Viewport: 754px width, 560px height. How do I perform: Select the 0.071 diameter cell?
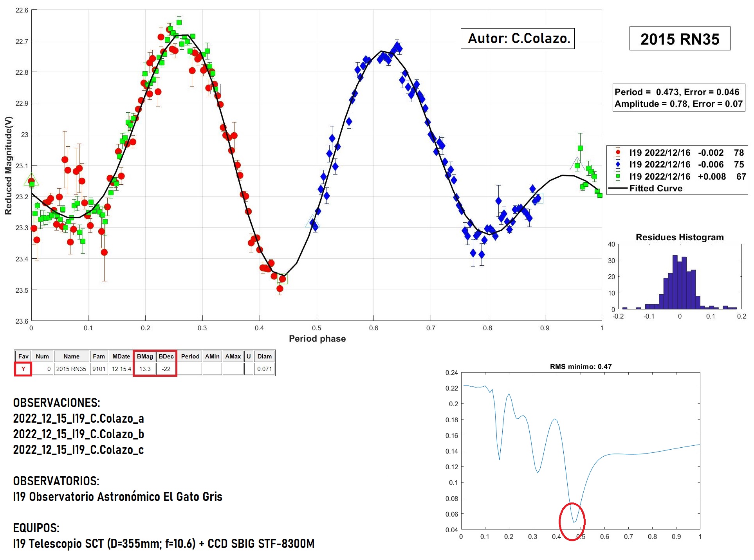tap(264, 369)
